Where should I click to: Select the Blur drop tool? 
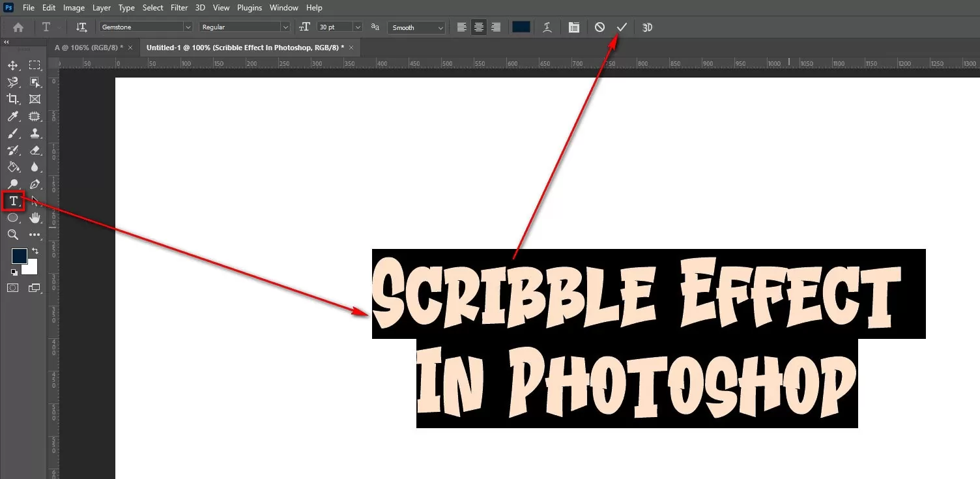[35, 167]
